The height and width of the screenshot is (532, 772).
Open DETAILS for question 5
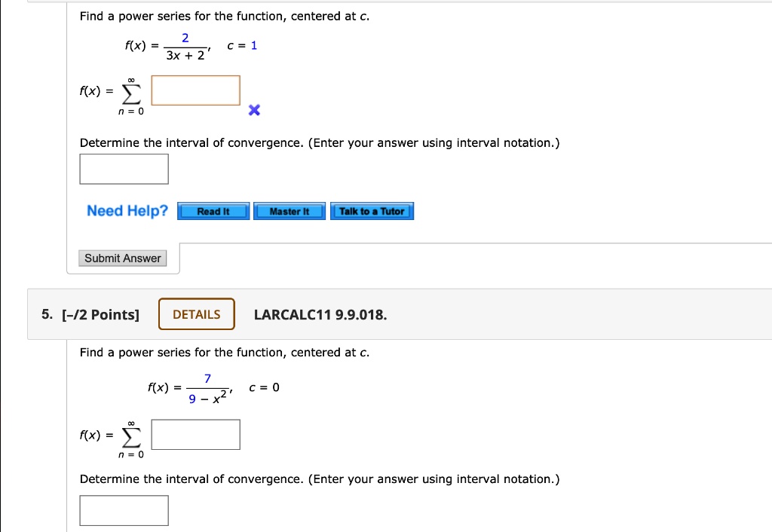pyautogui.click(x=196, y=314)
